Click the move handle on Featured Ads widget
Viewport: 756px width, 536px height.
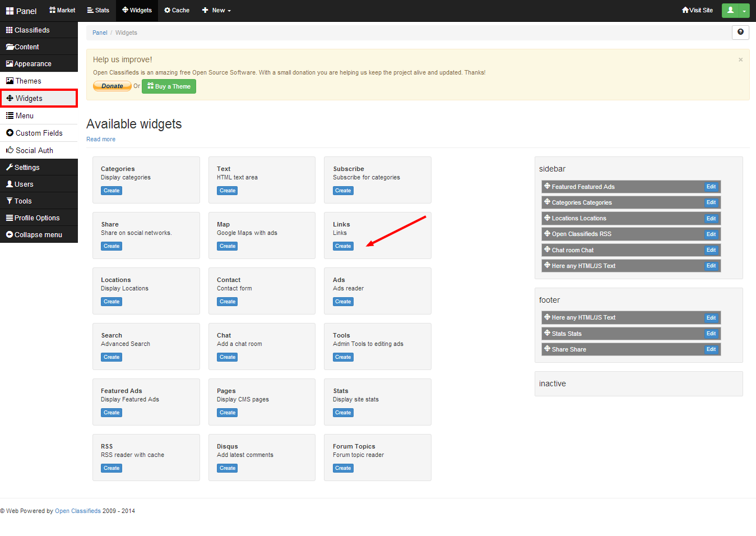tap(547, 186)
